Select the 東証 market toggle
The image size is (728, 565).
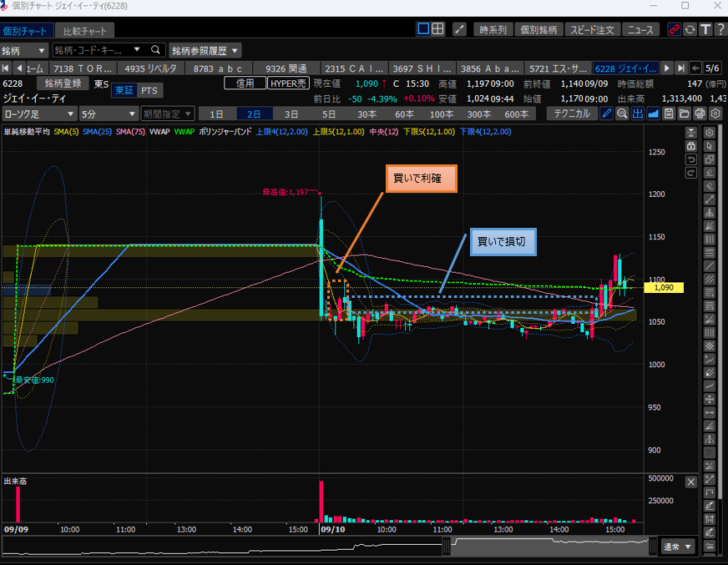(124, 90)
